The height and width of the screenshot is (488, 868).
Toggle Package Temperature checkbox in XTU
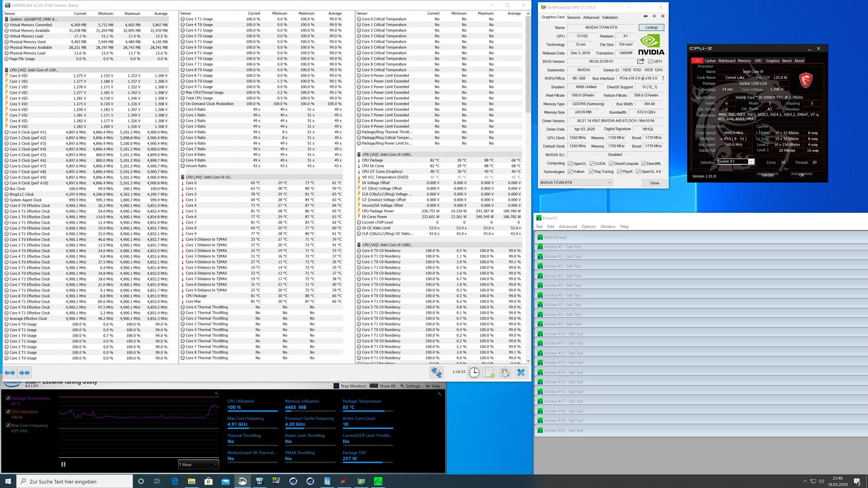[8, 398]
